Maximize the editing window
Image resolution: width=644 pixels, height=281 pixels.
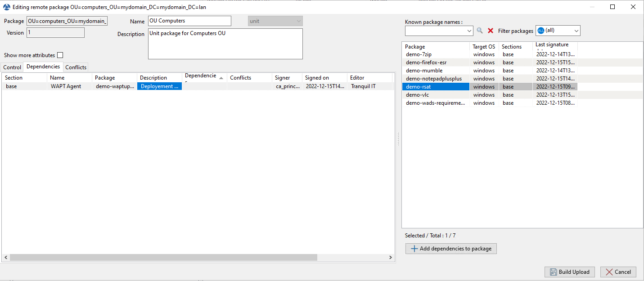point(612,7)
